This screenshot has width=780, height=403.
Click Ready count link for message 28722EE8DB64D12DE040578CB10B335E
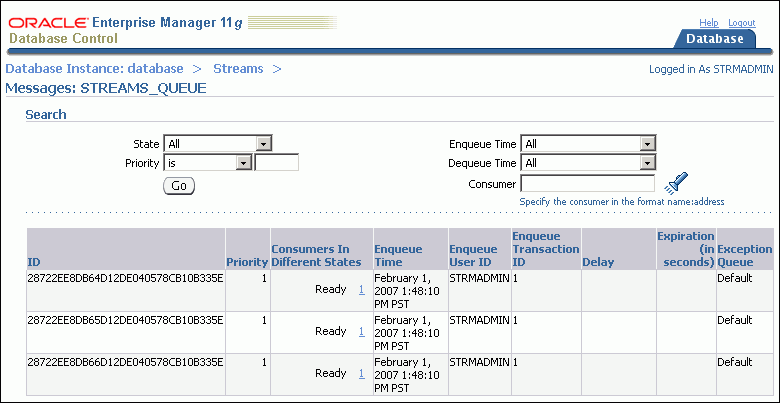pos(362,289)
